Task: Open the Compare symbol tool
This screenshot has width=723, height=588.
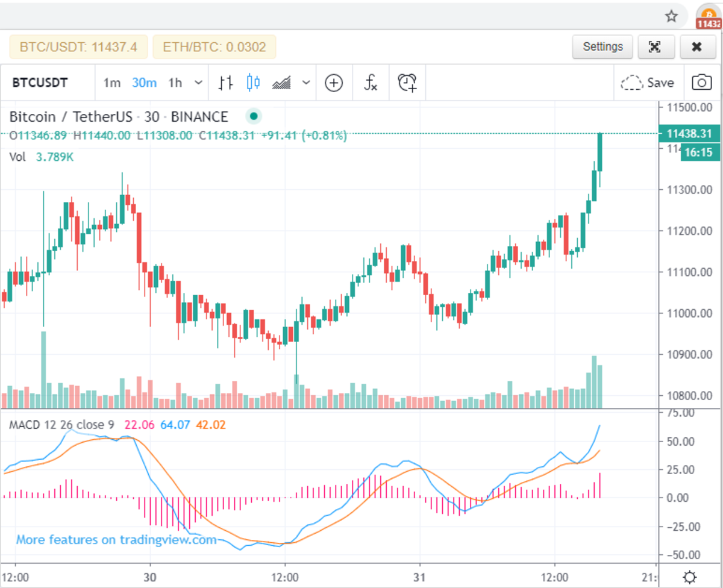Action: [x=333, y=83]
